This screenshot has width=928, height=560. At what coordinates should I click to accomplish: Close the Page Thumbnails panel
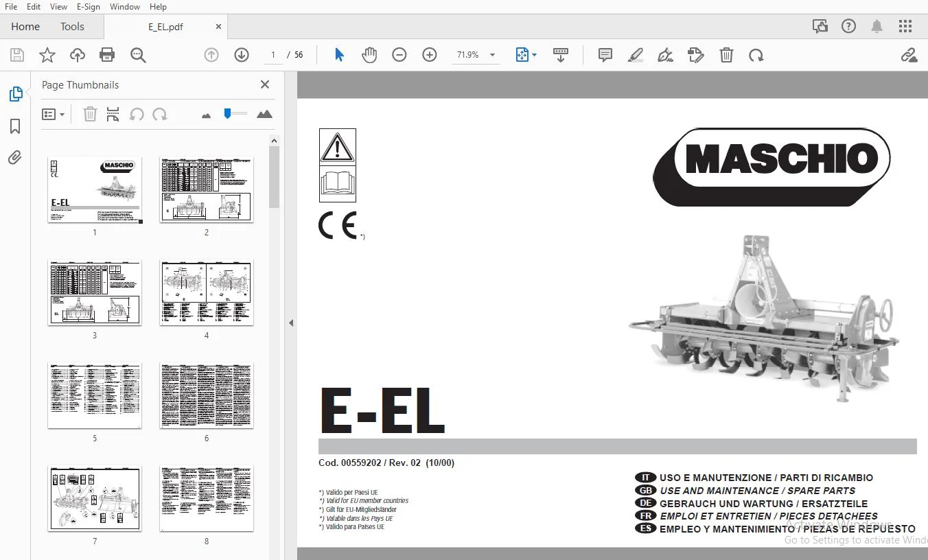coord(265,84)
